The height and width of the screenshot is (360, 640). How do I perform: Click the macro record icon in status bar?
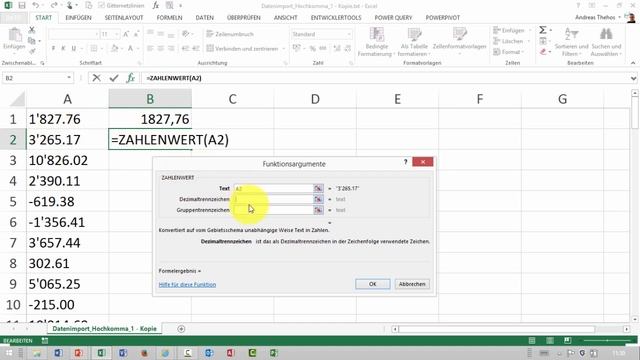pos(45,340)
